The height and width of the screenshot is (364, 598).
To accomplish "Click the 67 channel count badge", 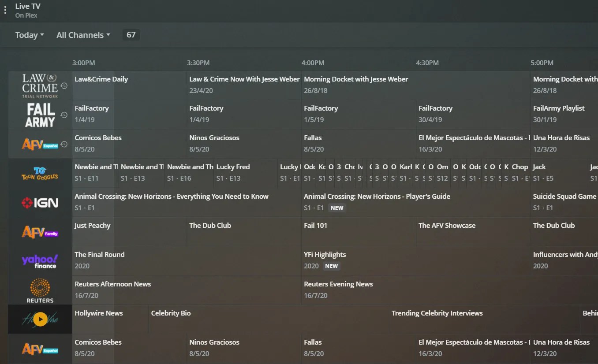I will tap(131, 35).
